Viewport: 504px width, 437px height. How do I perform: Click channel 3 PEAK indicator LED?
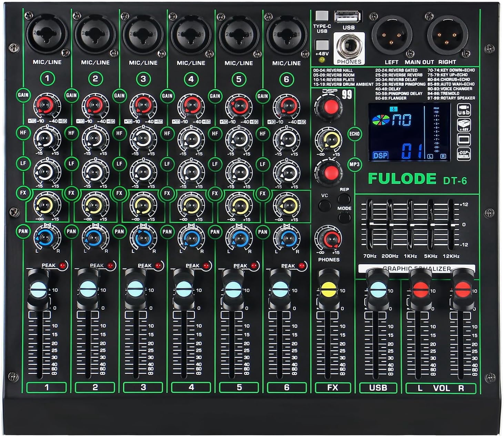158,266
